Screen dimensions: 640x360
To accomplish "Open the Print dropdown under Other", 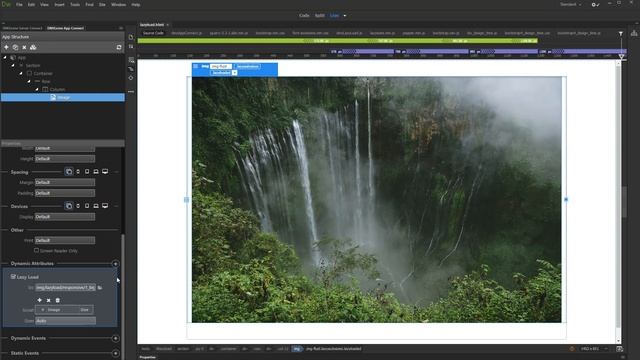I will click(65, 240).
